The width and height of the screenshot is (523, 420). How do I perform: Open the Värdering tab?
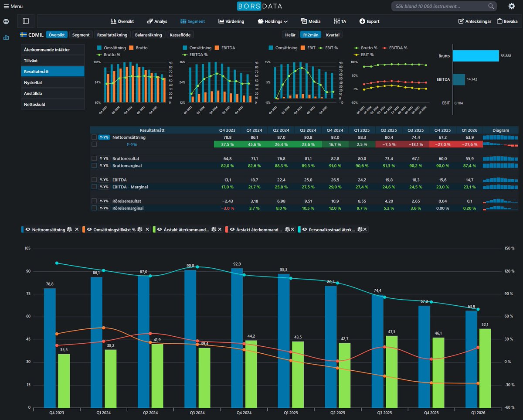pos(231,21)
